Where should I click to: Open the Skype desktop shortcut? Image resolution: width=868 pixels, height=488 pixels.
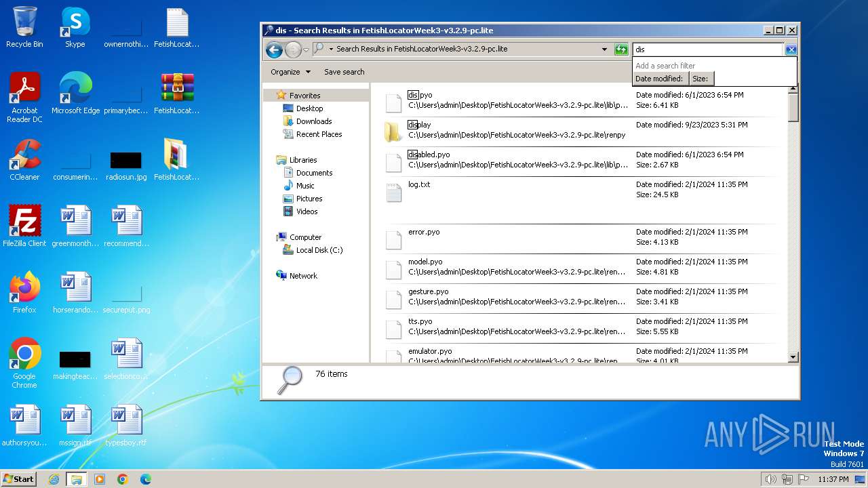pyautogui.click(x=75, y=28)
